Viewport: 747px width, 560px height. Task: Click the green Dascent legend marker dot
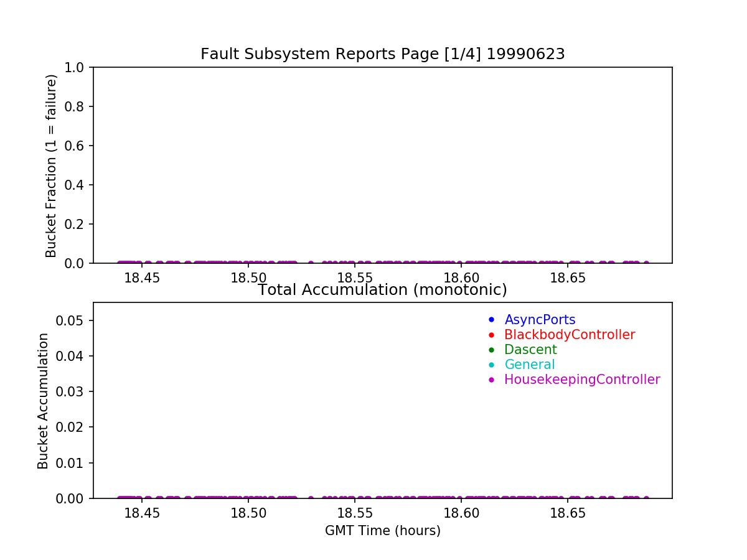(491, 350)
